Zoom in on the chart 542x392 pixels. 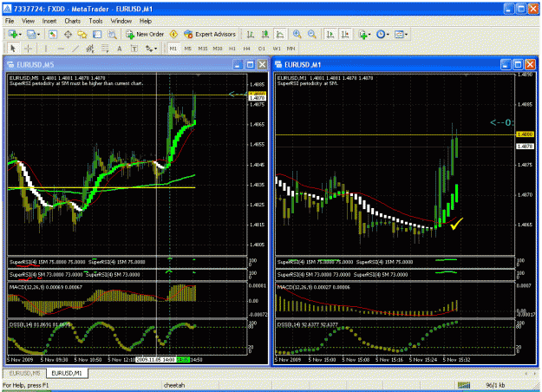click(297, 34)
